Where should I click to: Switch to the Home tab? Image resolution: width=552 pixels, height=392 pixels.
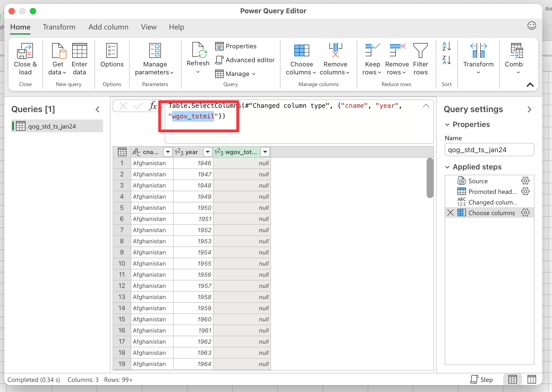[20, 27]
